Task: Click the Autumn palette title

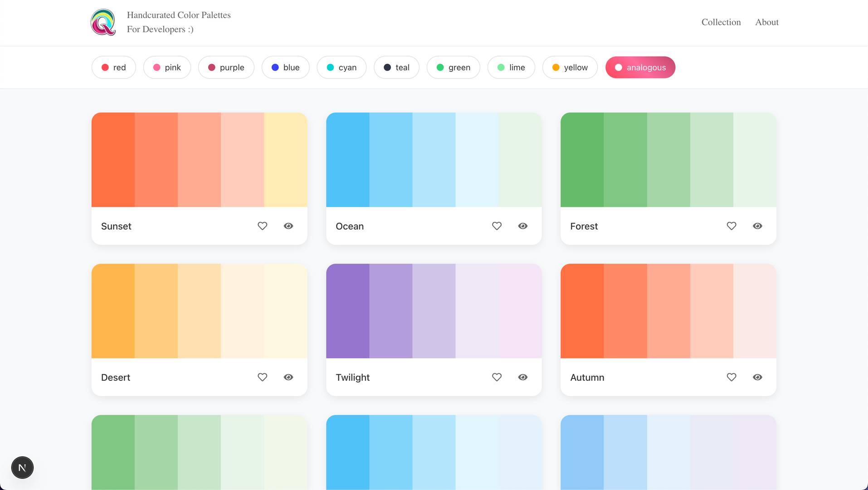Action: coord(587,377)
